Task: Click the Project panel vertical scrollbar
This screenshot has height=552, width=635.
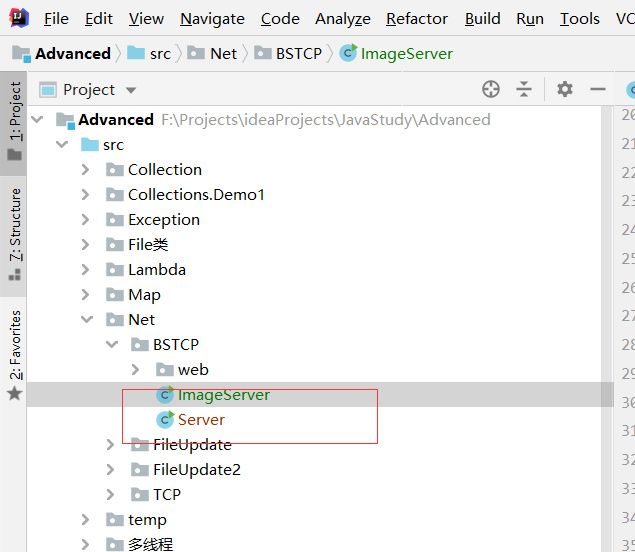Action: click(x=607, y=328)
